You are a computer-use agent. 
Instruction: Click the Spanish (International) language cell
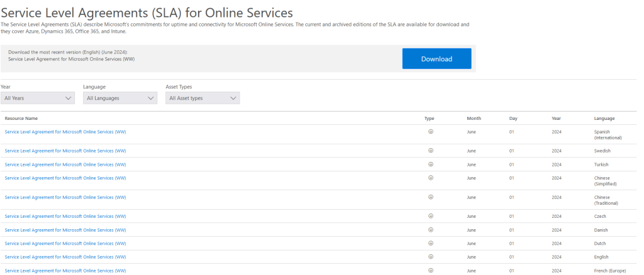608,135
